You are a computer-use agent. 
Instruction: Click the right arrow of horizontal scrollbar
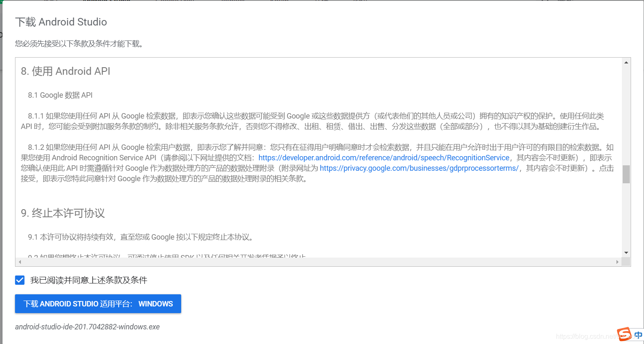tap(617, 262)
